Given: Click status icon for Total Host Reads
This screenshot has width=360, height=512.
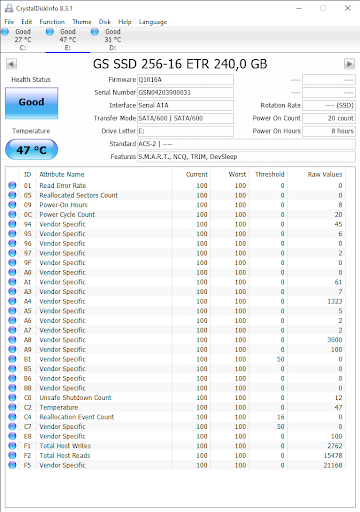Looking at the screenshot, I should coord(12,455).
